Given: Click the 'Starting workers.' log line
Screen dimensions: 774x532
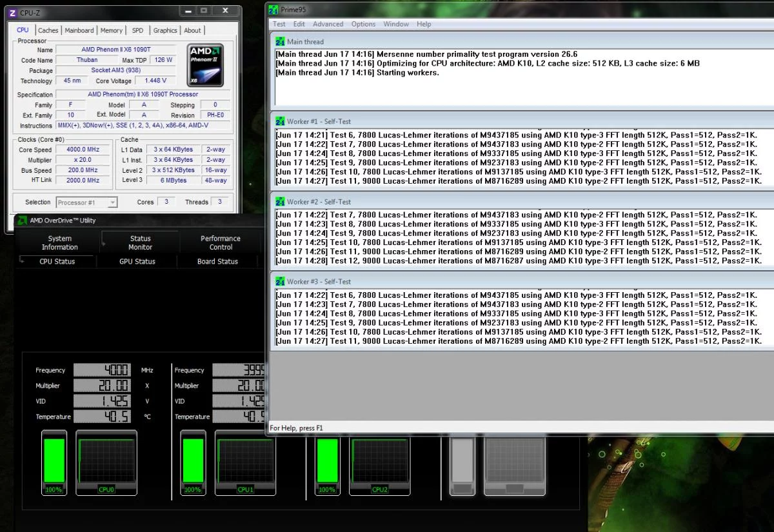Looking at the screenshot, I should pyautogui.click(x=357, y=72).
